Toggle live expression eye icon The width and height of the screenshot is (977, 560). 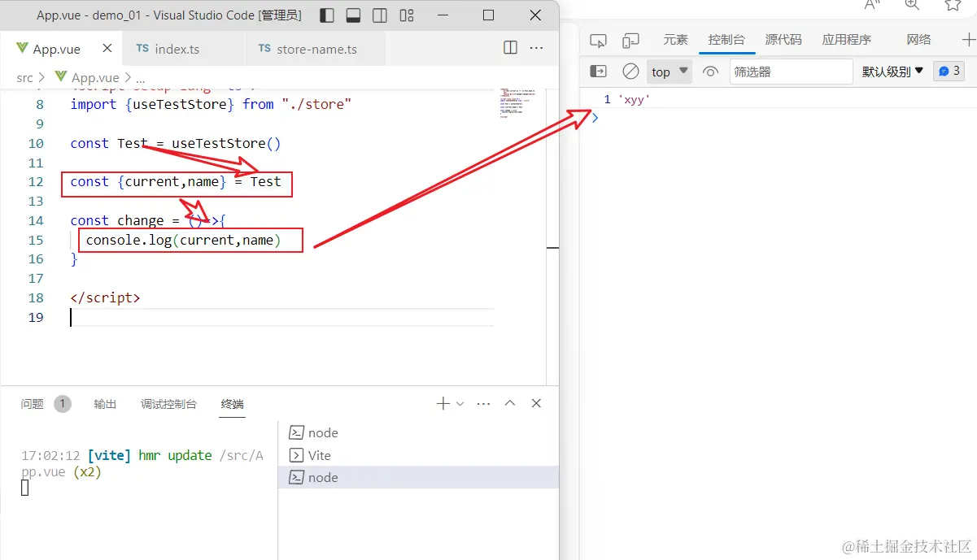[710, 72]
